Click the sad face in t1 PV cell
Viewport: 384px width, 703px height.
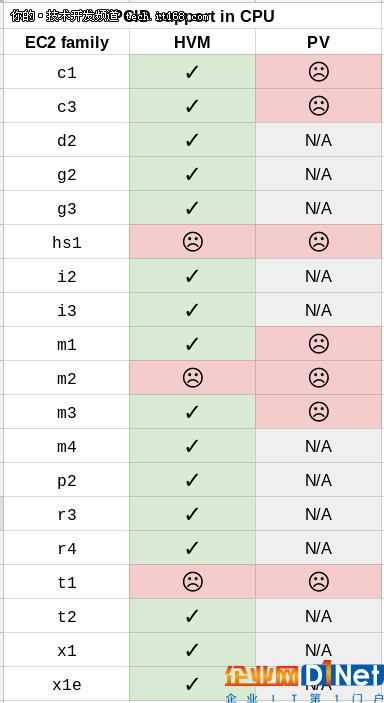[x=319, y=581]
